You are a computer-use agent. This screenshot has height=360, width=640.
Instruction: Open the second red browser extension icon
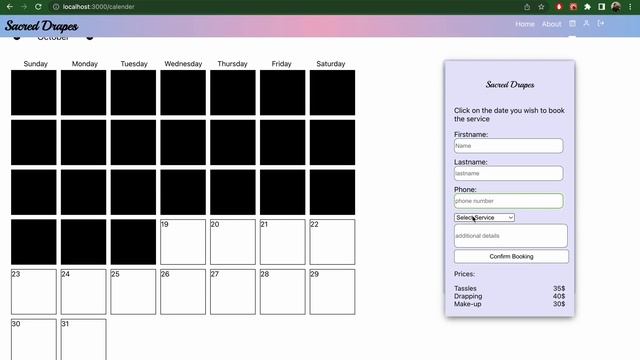tap(573, 7)
